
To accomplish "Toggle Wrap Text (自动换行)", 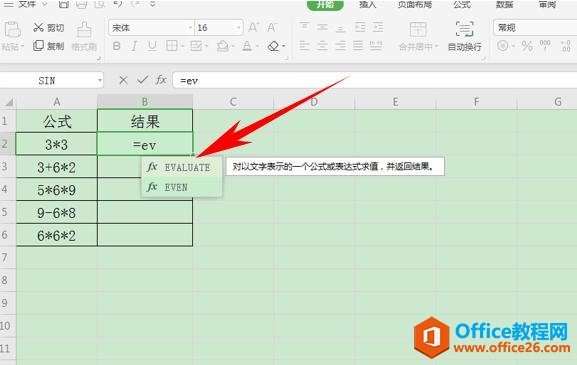I will [x=464, y=36].
